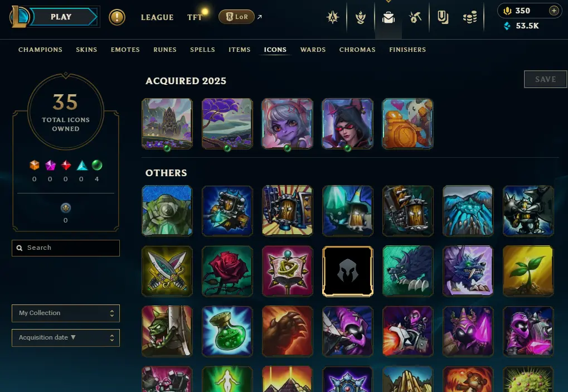Viewport: 568px width, 392px height.
Task: Choose the crossed blades summoner icon
Action: (x=167, y=271)
